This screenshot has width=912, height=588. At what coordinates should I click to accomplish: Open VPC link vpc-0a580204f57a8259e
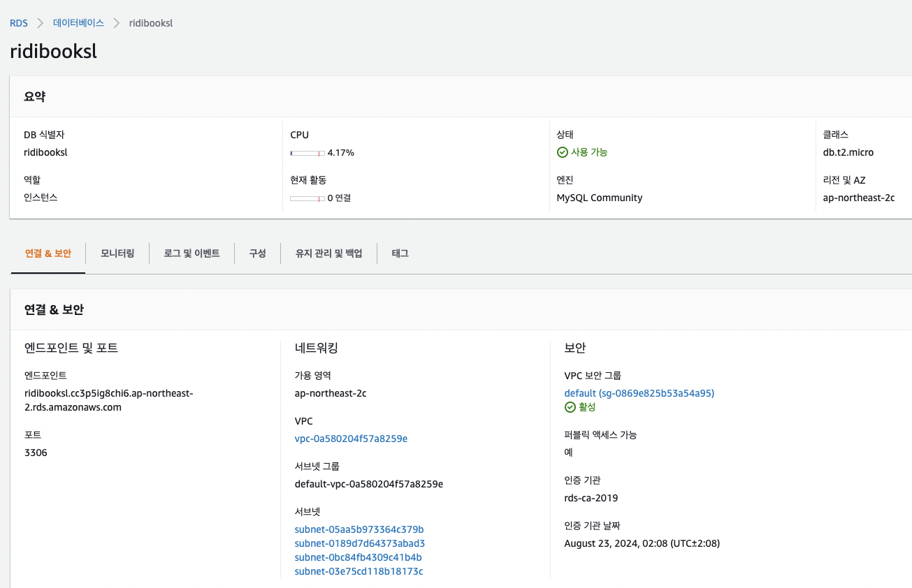pyautogui.click(x=351, y=439)
